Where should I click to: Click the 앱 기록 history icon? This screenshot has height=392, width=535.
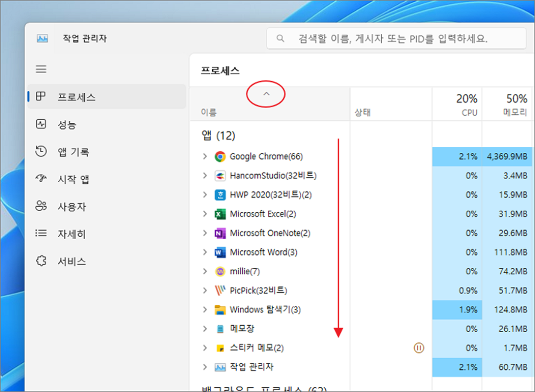coord(41,151)
